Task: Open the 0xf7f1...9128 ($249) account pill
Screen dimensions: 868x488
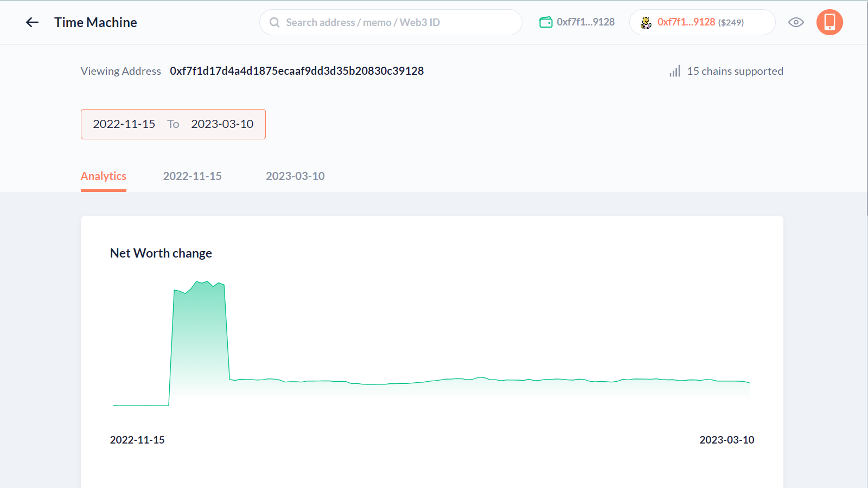Action: click(702, 22)
